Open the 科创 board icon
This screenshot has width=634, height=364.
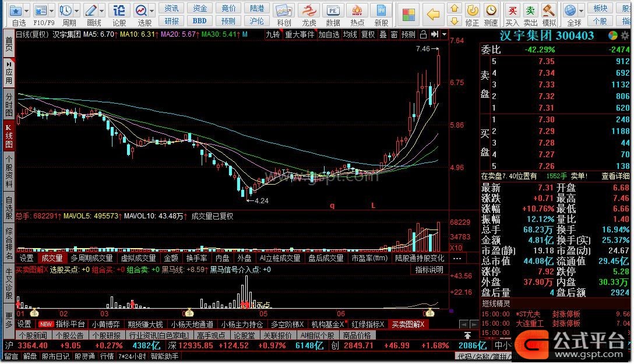point(284,11)
